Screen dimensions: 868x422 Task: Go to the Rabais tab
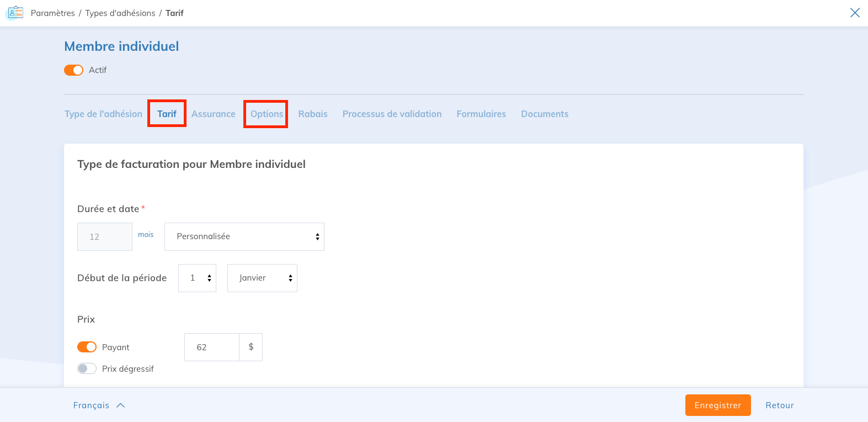click(x=313, y=114)
